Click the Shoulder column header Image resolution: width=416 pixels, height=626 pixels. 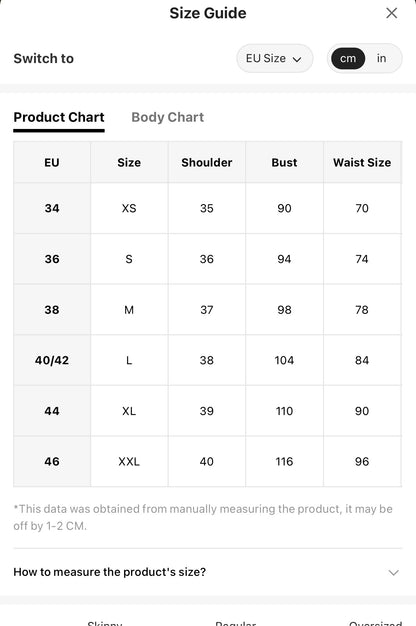(207, 162)
